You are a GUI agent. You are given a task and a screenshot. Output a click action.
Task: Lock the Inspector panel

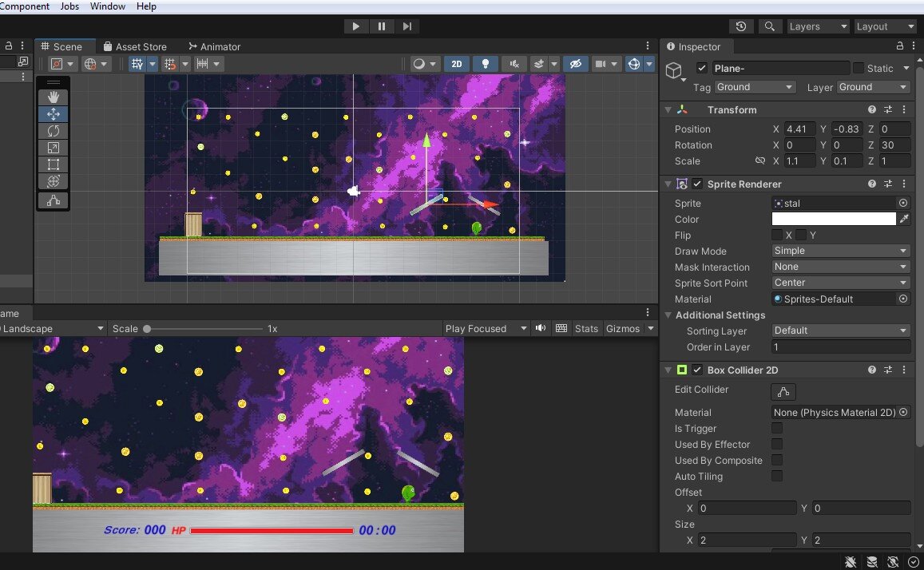tap(900, 46)
